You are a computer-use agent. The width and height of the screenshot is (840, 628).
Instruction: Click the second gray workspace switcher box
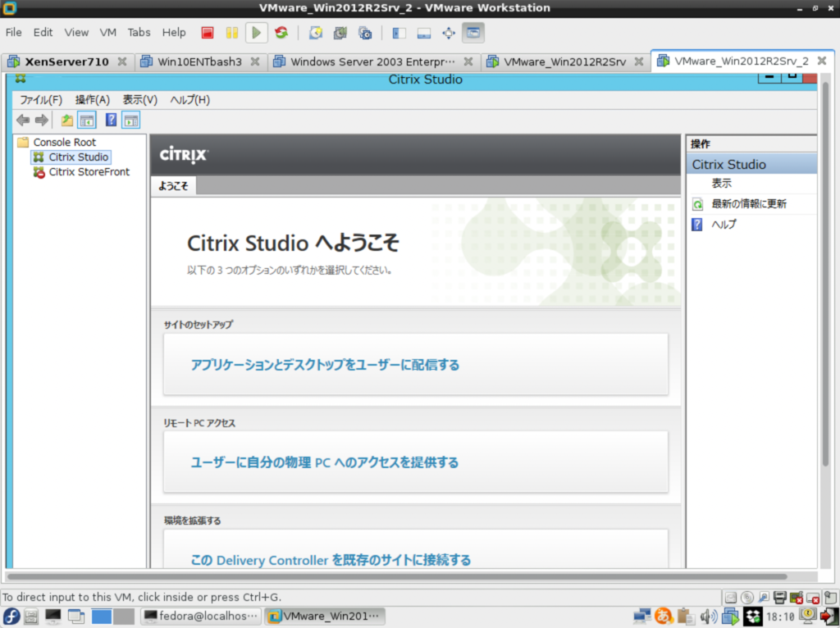point(124,617)
